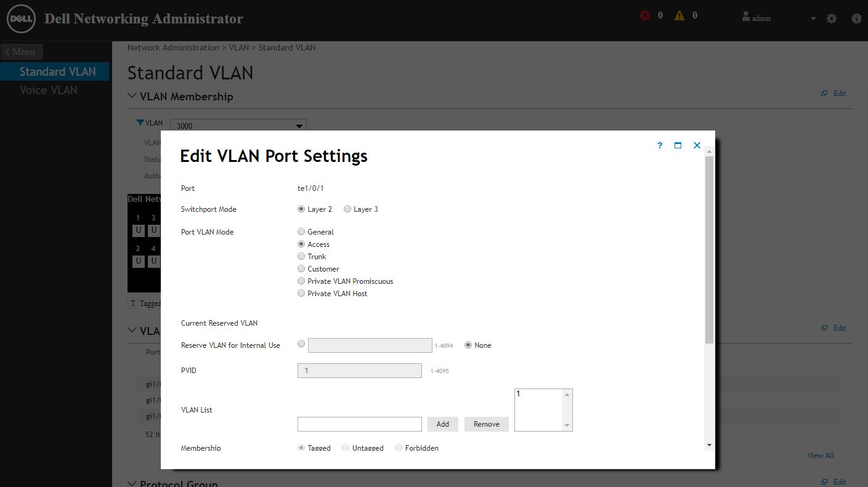Collapse the sidebar using Menu button
This screenshot has width=868, height=487.
tap(21, 52)
